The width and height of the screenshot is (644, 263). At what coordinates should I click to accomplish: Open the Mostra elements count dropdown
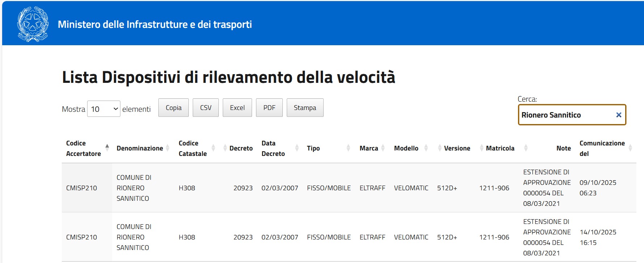[104, 109]
